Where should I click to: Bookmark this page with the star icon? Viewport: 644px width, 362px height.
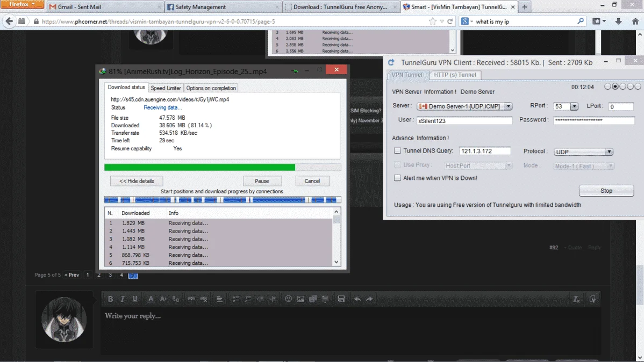(x=433, y=21)
